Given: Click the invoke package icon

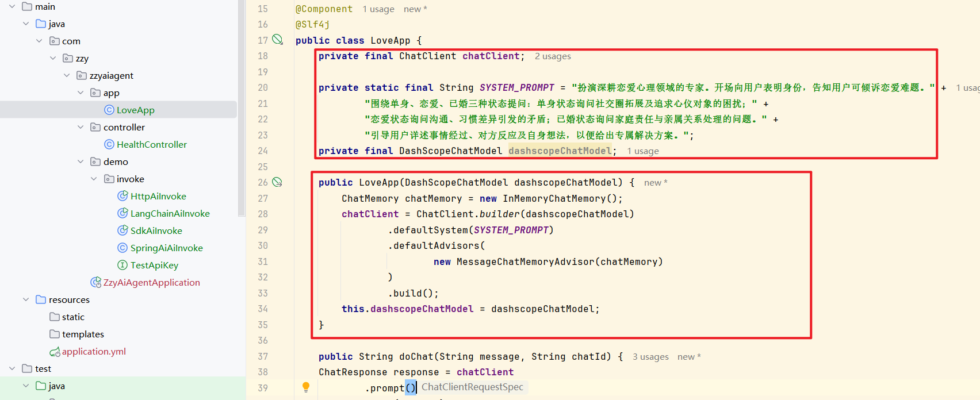Looking at the screenshot, I should tap(109, 179).
